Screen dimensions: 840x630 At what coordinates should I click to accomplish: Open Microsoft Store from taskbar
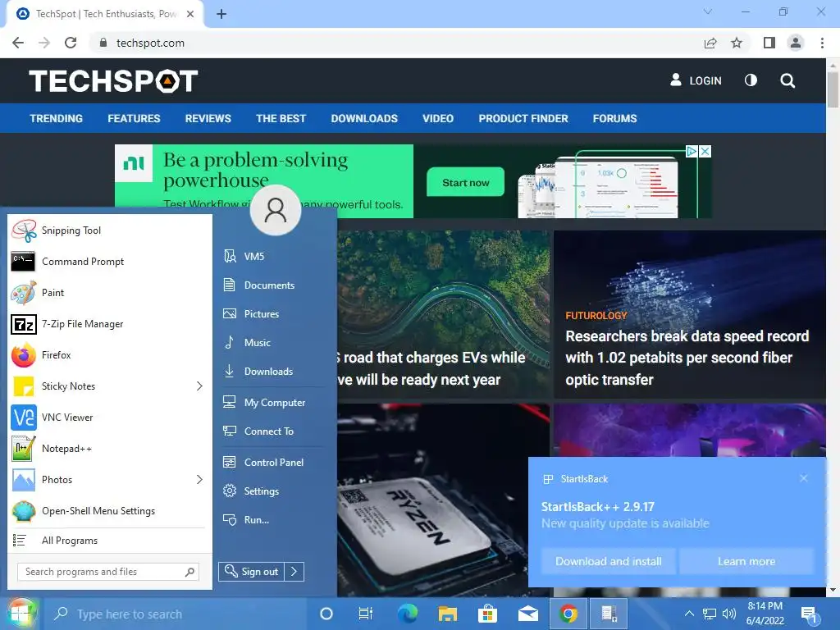pyautogui.click(x=487, y=614)
